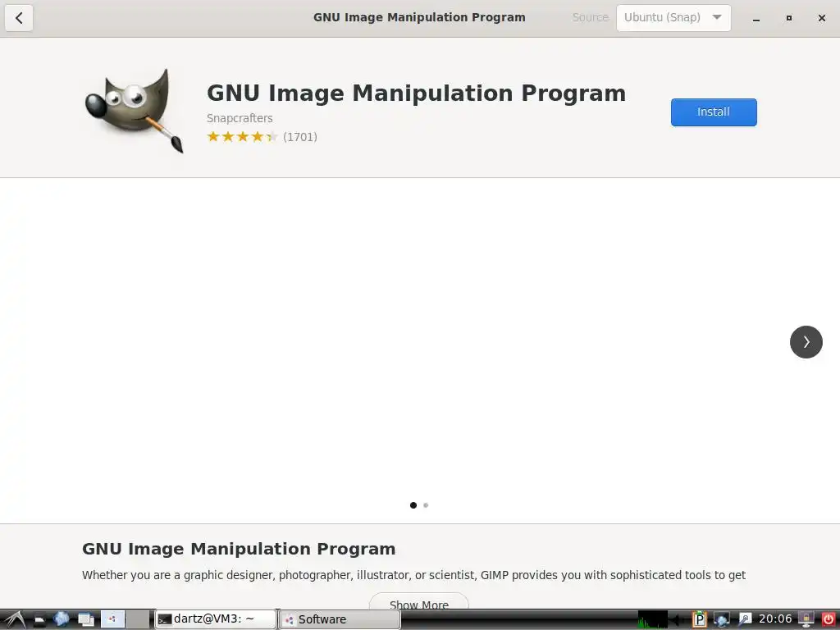Screen dimensions: 840x630
Task: Go back using the header back arrow
Action: pyautogui.click(x=19, y=18)
